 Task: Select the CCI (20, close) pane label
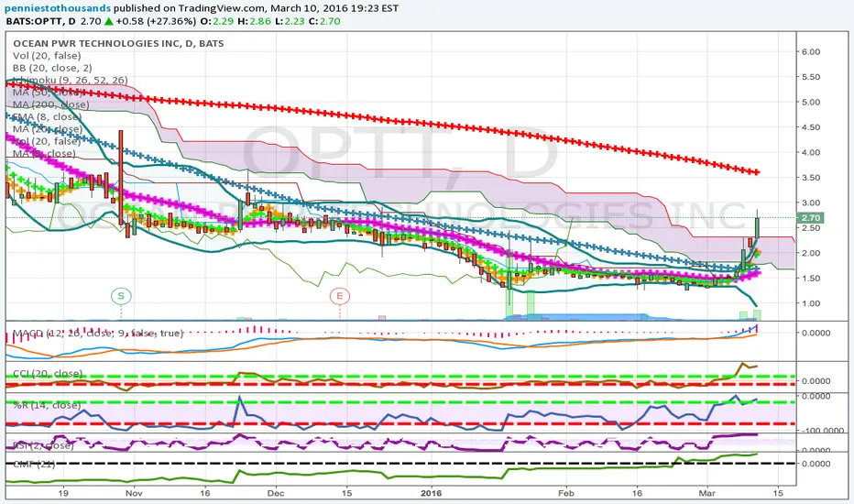click(48, 373)
